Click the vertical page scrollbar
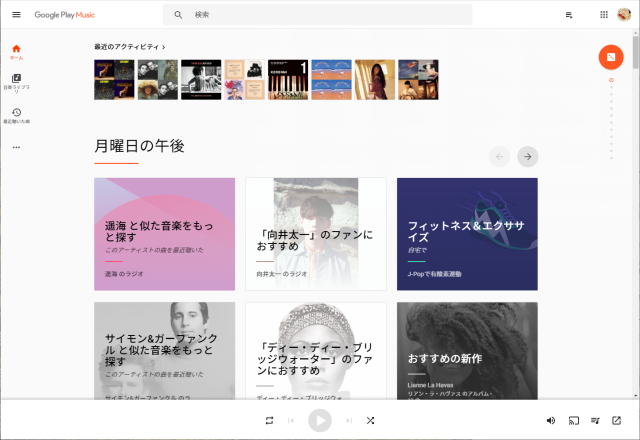Viewport: 640px width, 440px height. [636, 52]
